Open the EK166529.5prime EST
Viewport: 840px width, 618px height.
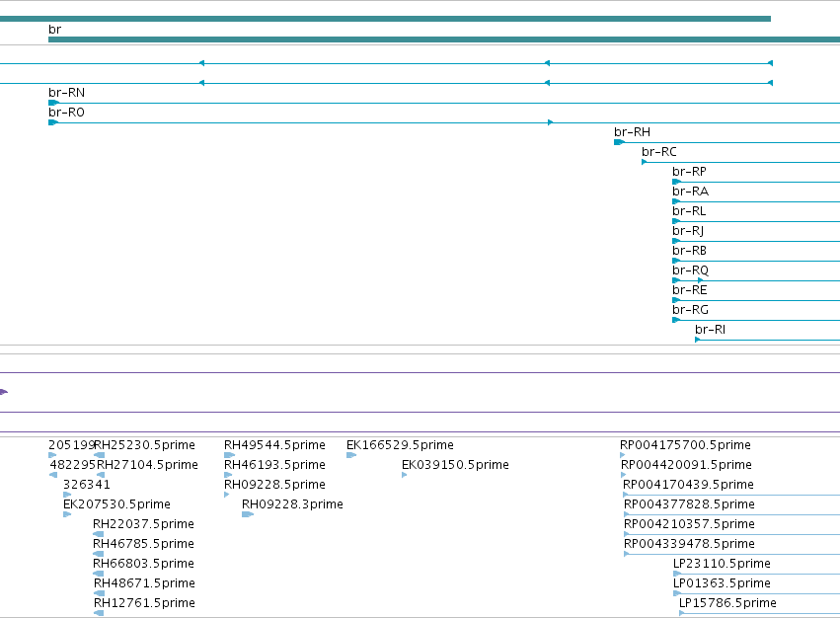[x=400, y=445]
